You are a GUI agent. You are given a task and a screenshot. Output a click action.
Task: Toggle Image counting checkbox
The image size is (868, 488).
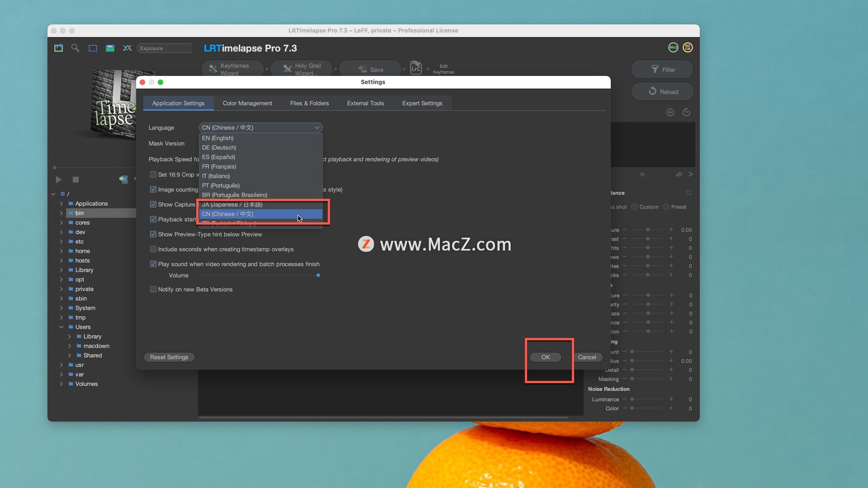pos(153,189)
